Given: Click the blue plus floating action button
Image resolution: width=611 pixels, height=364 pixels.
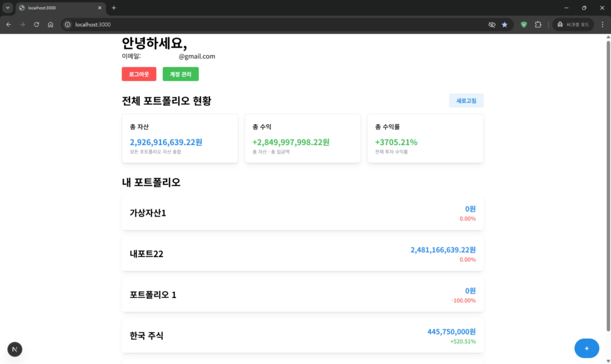Looking at the screenshot, I should click(587, 348).
